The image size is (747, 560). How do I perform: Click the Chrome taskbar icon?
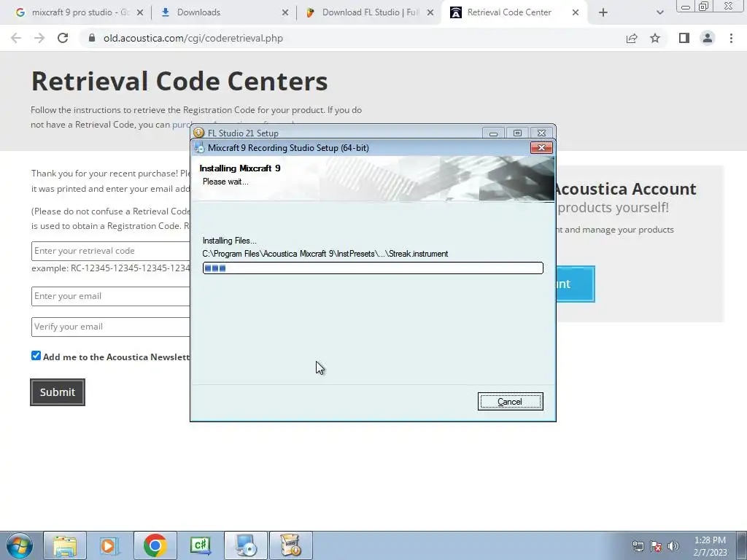click(x=155, y=545)
